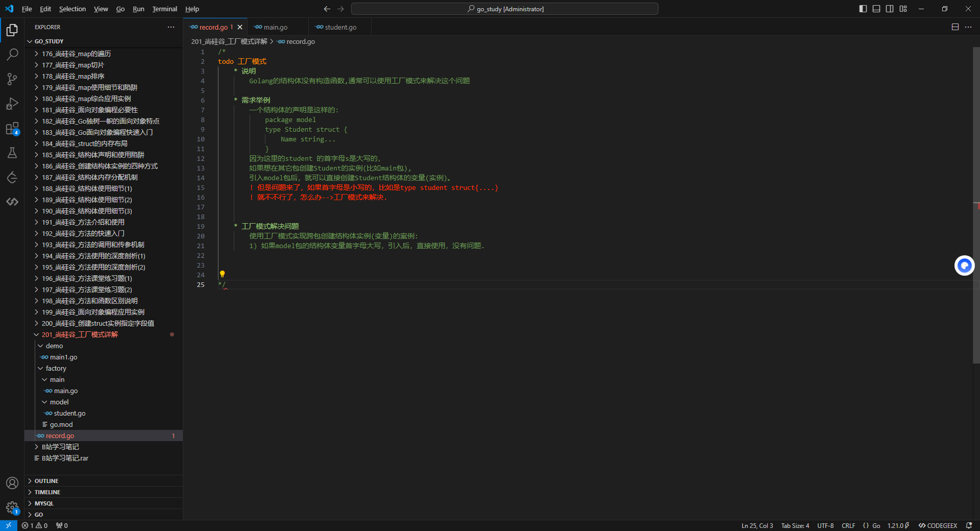
Task: Open main.go under the main folder
Action: click(x=104, y=391)
